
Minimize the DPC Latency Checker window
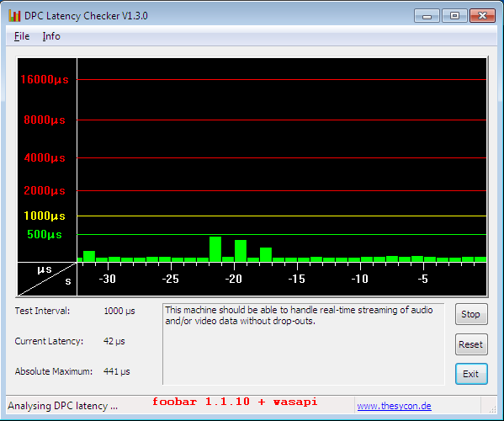point(427,16)
